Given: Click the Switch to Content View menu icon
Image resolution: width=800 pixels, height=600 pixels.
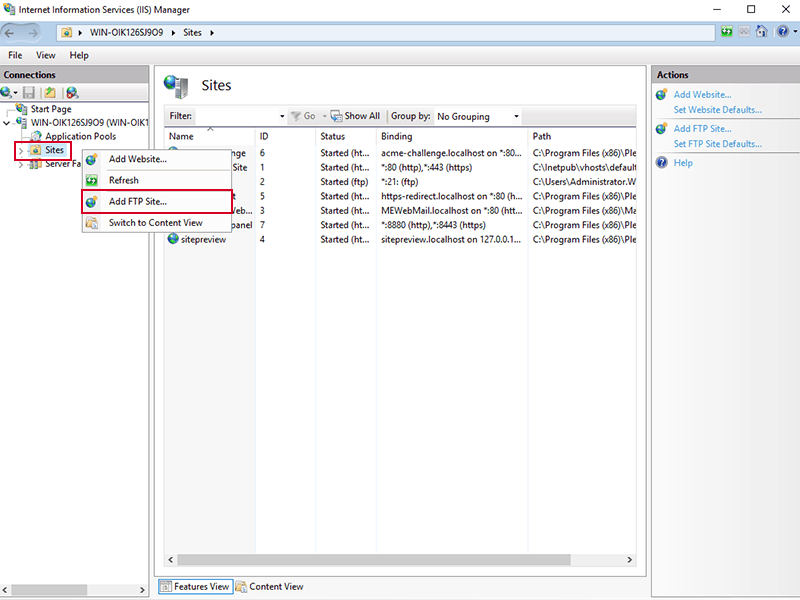Looking at the screenshot, I should pos(92,222).
